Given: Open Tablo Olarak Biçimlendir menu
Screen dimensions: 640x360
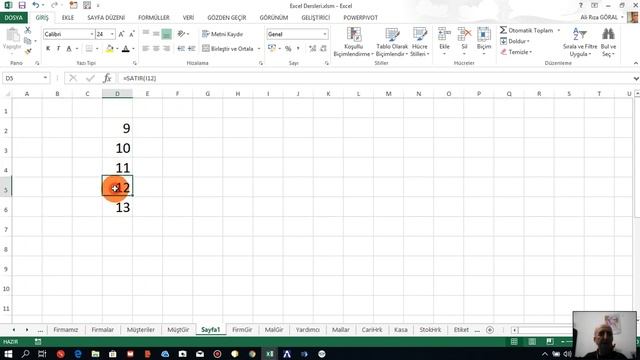Looking at the screenshot, I should pos(392,42).
